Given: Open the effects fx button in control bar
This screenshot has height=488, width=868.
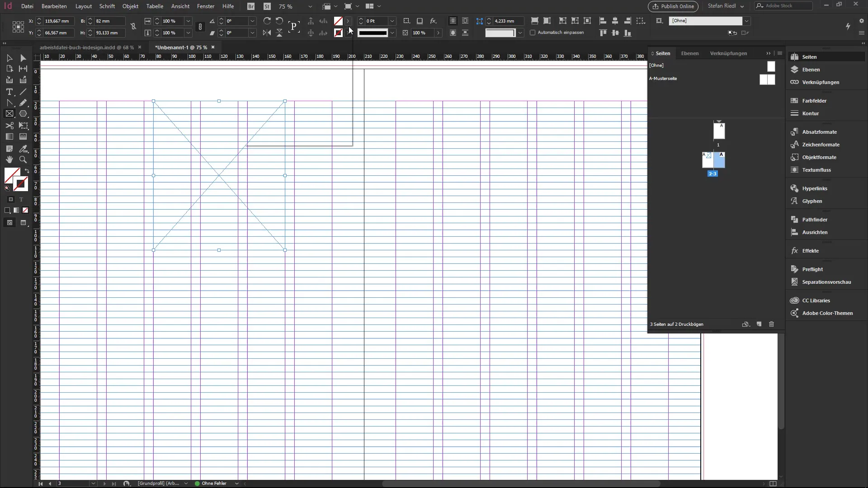Looking at the screenshot, I should [433, 21].
